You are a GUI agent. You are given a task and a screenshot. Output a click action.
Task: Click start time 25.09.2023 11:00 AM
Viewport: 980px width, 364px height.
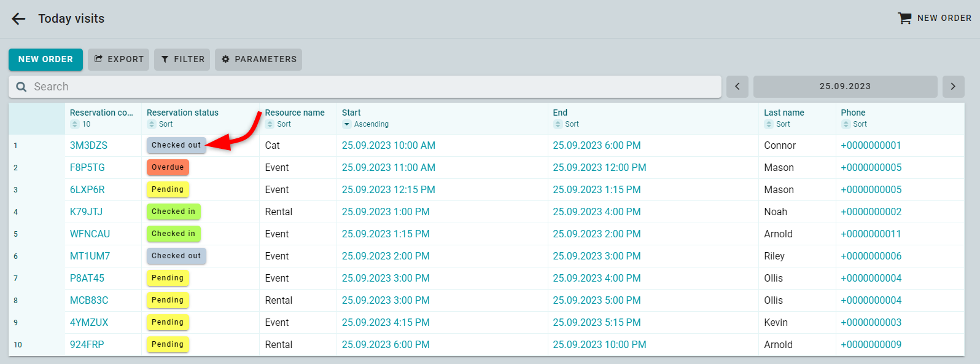pos(389,168)
